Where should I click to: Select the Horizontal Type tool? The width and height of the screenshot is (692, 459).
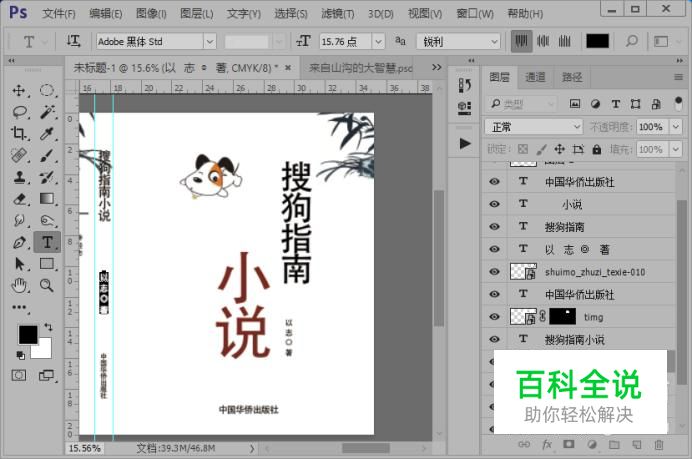[x=47, y=242]
